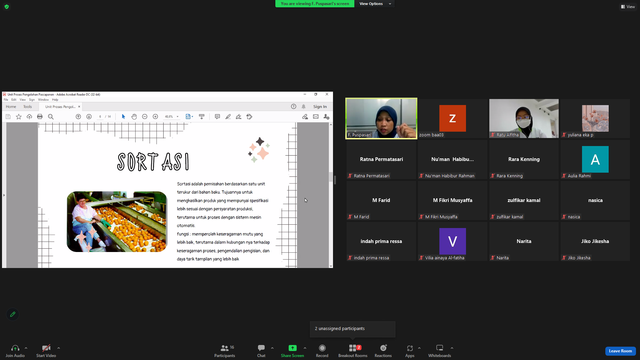Open Breakout Rooms
This screenshot has height=360, width=640.
tap(353, 350)
